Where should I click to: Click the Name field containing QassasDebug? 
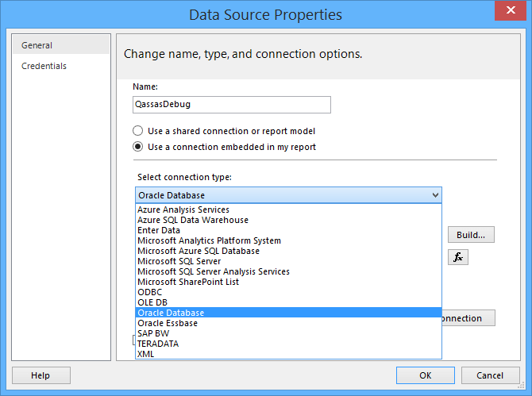click(x=232, y=105)
